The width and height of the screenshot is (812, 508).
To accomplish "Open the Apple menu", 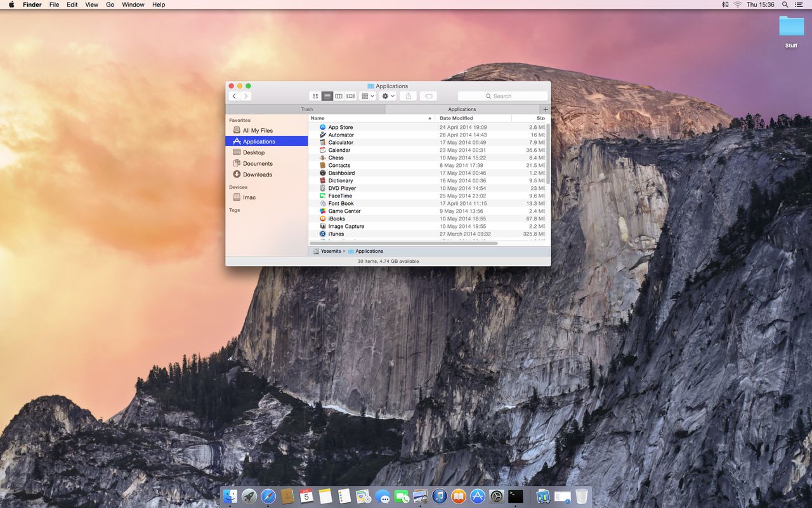I will tap(11, 4).
